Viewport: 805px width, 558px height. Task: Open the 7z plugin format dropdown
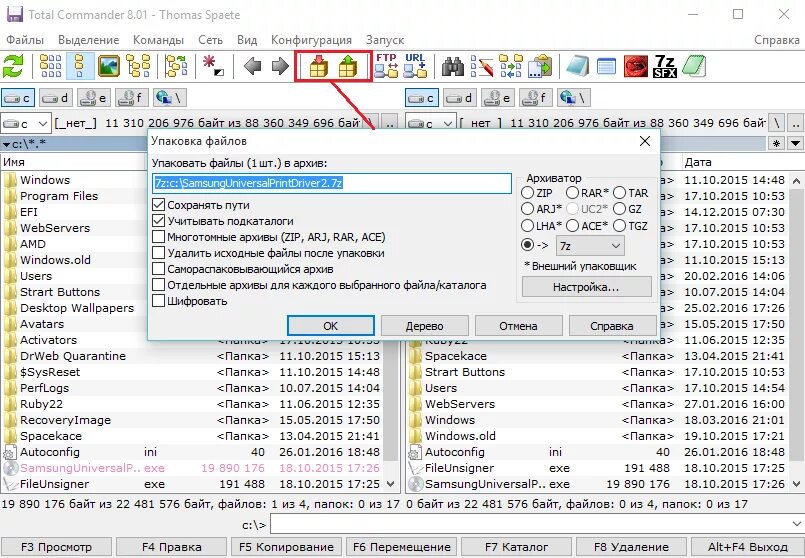(590, 246)
